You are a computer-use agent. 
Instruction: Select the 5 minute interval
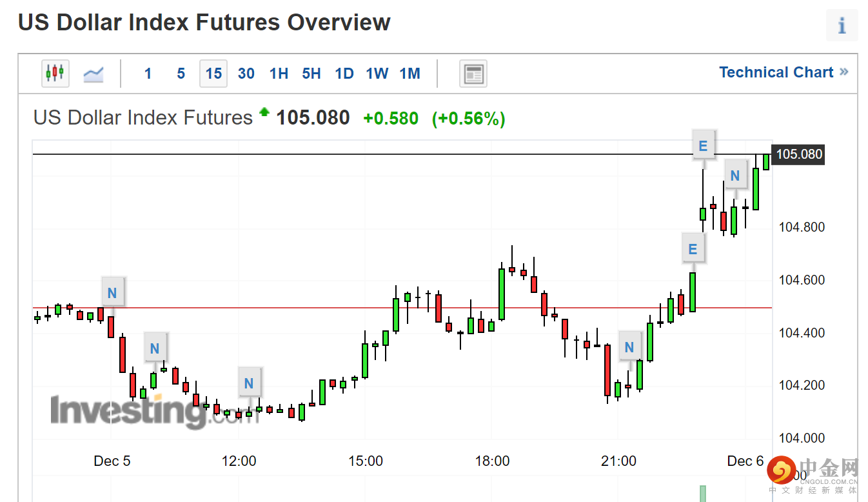click(181, 74)
